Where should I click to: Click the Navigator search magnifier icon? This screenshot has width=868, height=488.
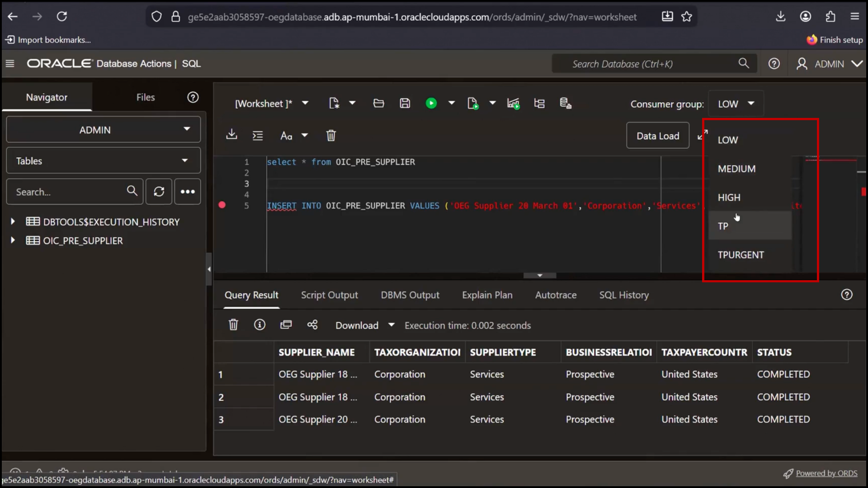[132, 191]
